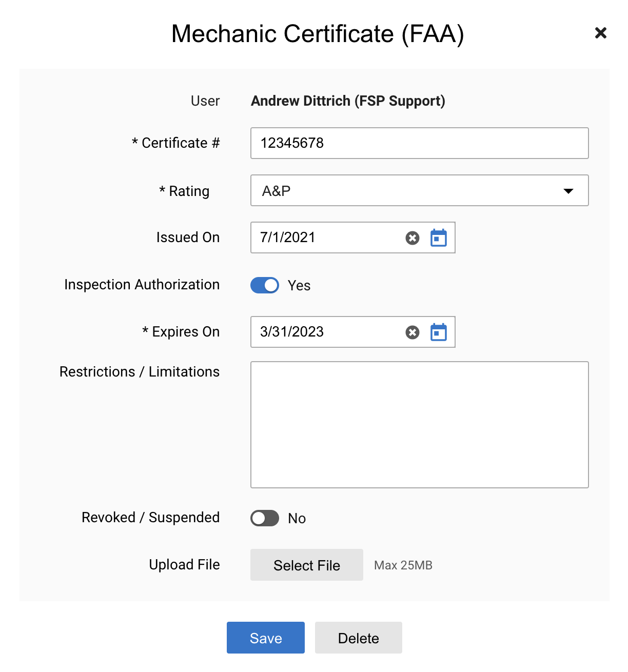Click the No text beside Revoked / Suspended
Viewport: 628px width, 672px height.
[297, 519]
